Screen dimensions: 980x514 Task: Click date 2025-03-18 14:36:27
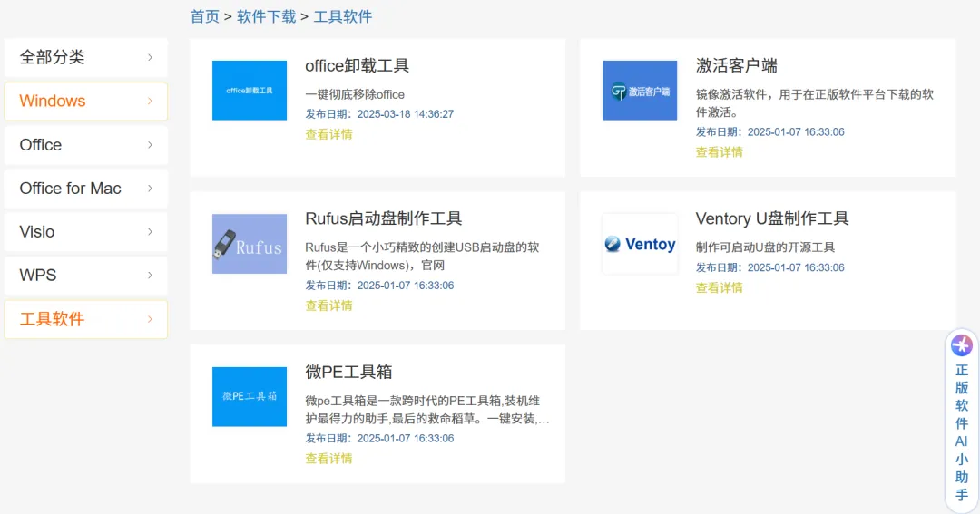point(405,114)
